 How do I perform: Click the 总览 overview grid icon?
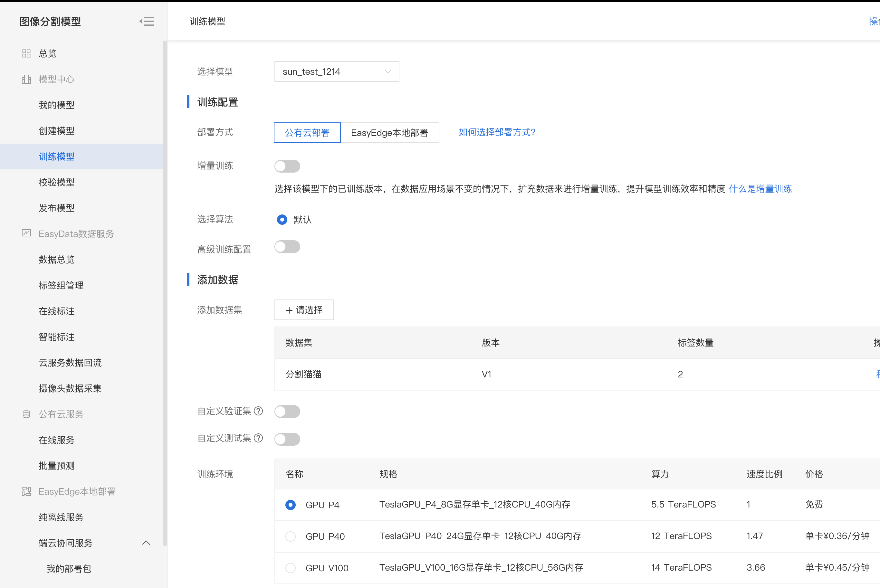(26, 54)
